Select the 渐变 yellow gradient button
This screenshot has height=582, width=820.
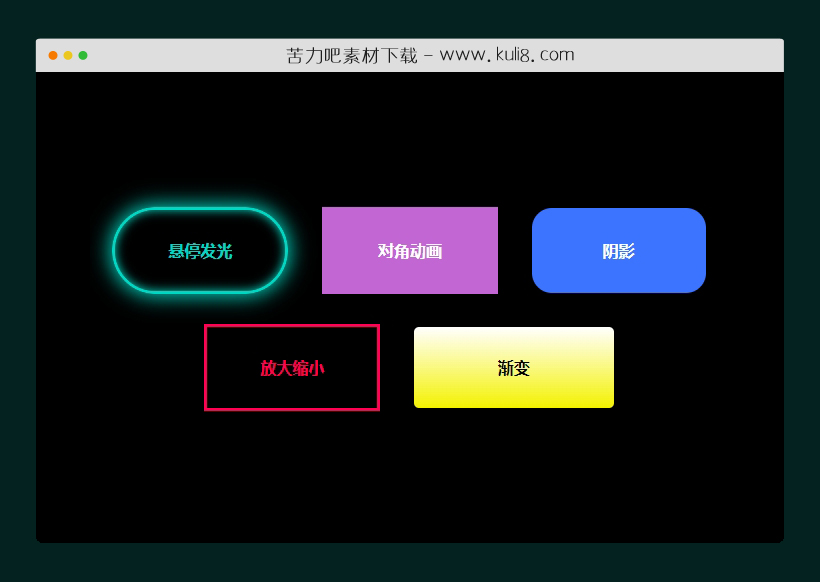(x=513, y=367)
